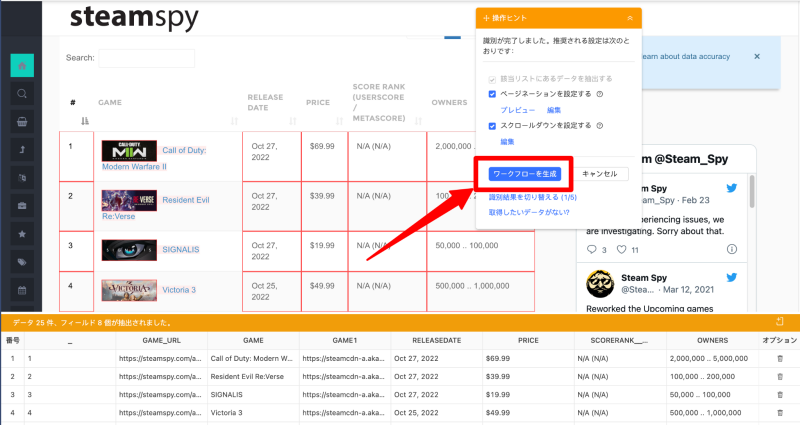The width and height of the screenshot is (800, 425).
Task: Dismiss the data accuracy banner
Action: point(757,57)
